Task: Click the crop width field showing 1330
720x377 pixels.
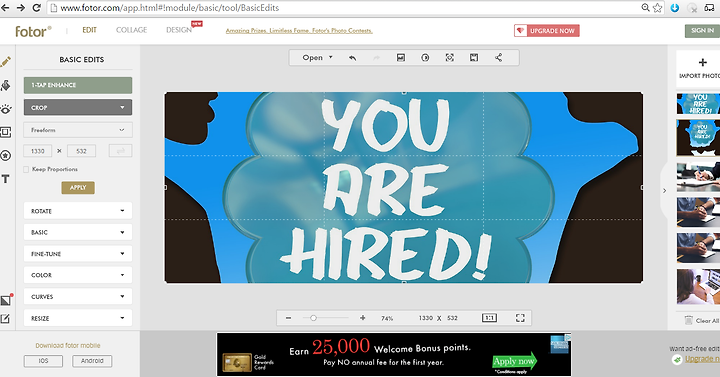Action: tap(38, 151)
